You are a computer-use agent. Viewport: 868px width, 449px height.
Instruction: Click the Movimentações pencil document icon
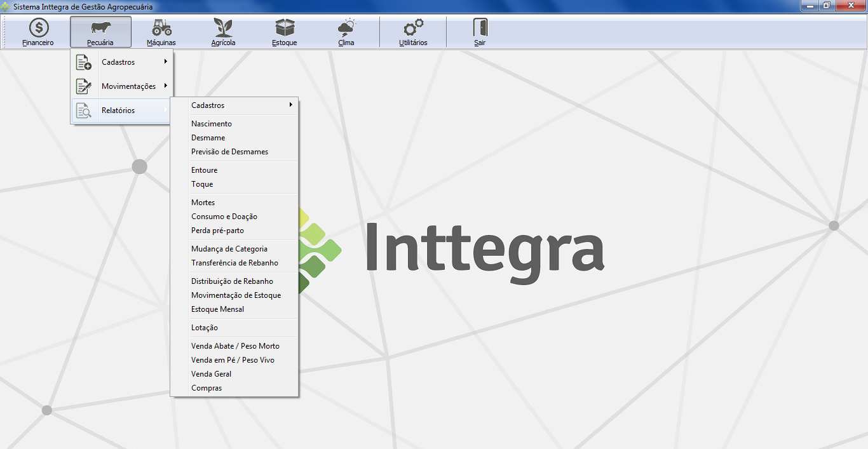84,86
